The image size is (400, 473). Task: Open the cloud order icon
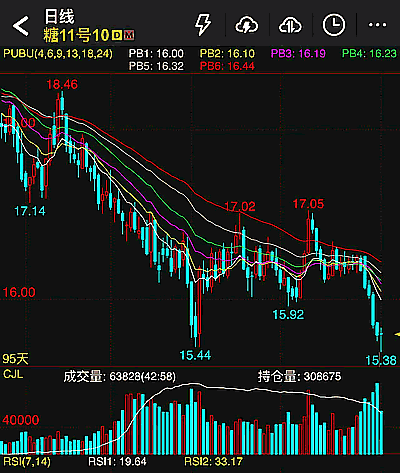coord(290,25)
